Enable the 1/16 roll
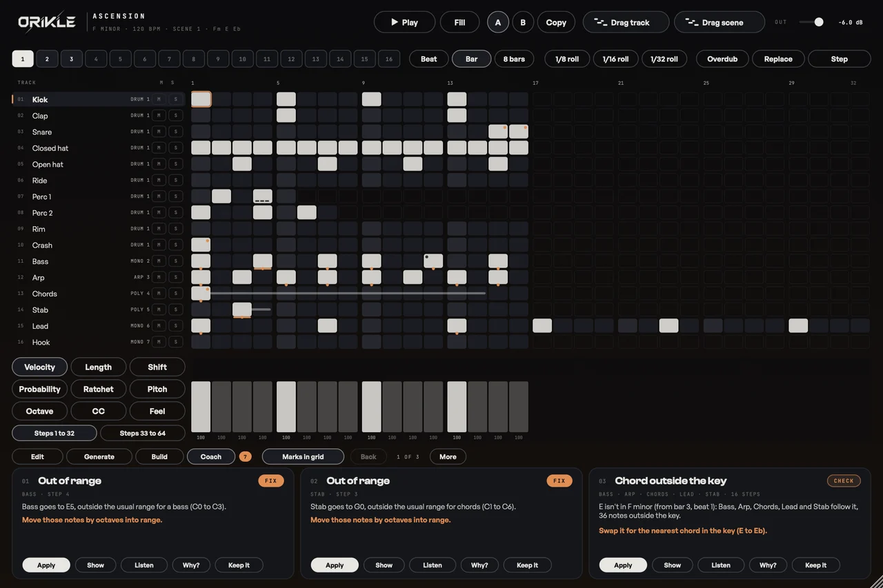This screenshot has width=883, height=588. 615,59
